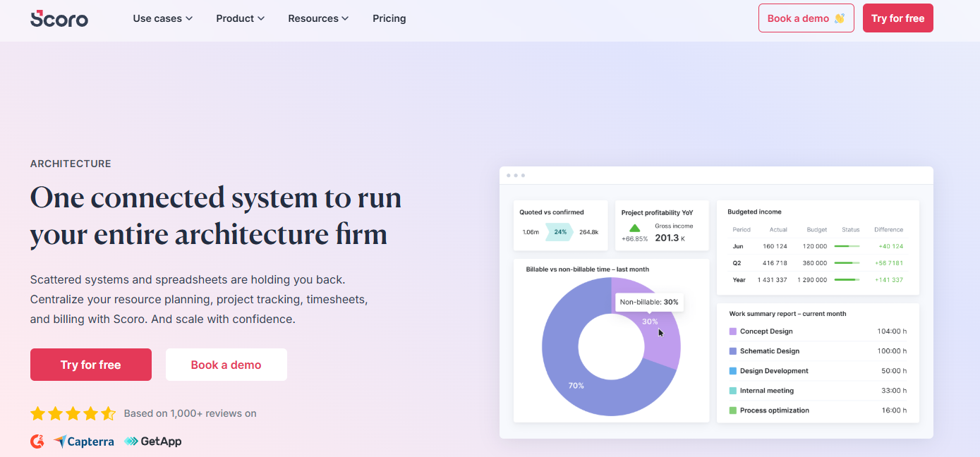Click the Budgeted income heading
The width and height of the screenshot is (980, 457).
point(754,212)
